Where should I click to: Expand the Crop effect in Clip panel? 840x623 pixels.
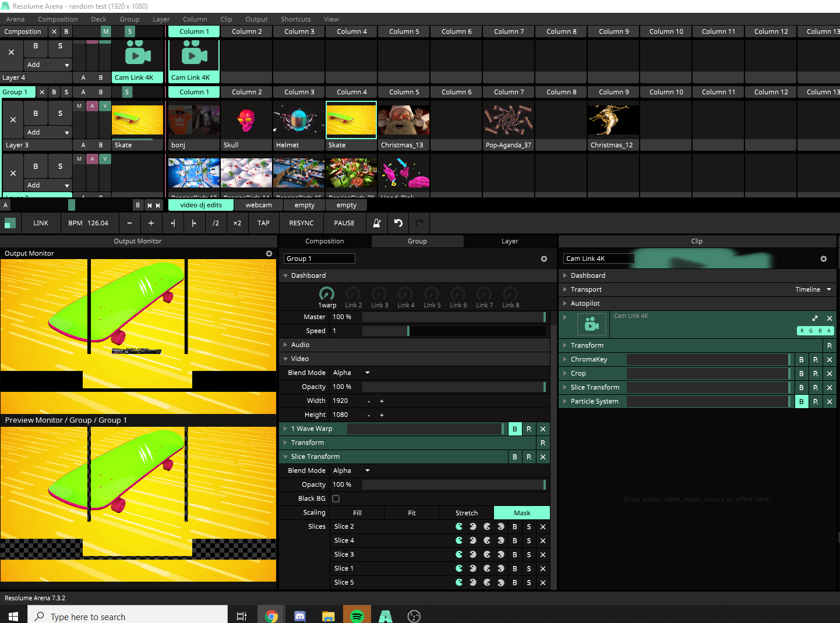coord(578,374)
